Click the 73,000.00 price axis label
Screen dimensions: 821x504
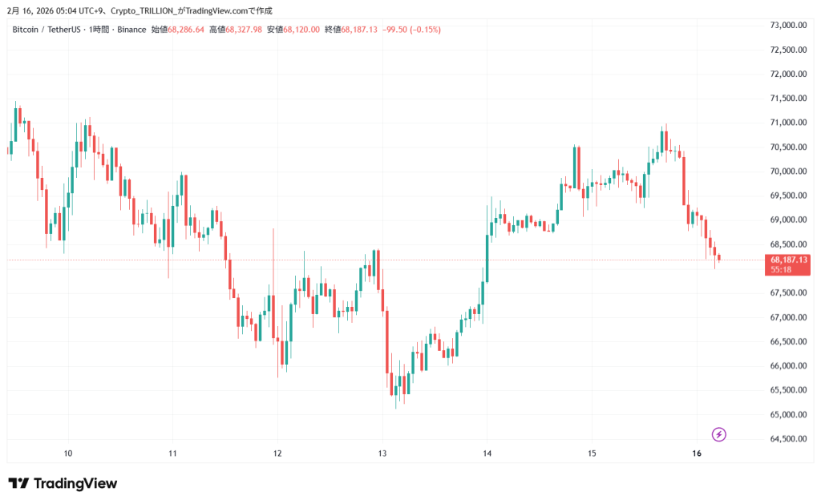point(788,25)
